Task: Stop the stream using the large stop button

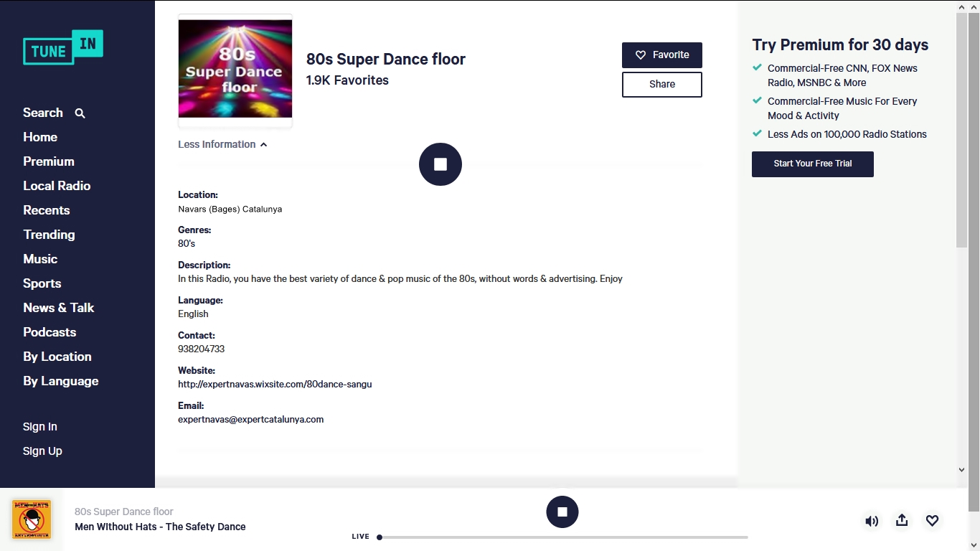Action: click(440, 164)
